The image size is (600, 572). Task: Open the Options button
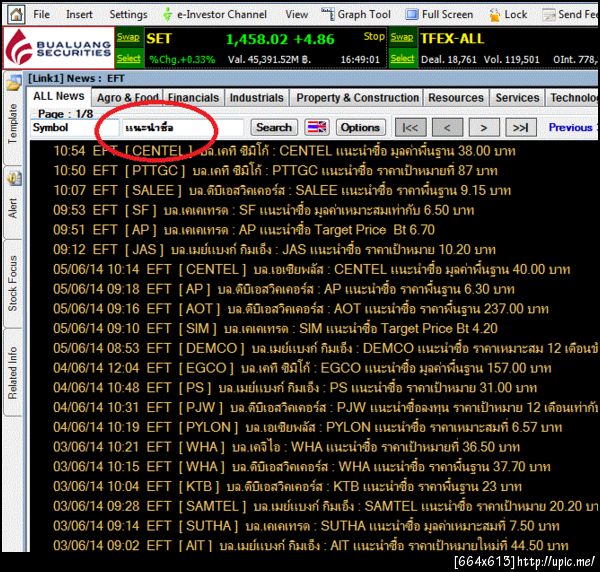[360, 127]
